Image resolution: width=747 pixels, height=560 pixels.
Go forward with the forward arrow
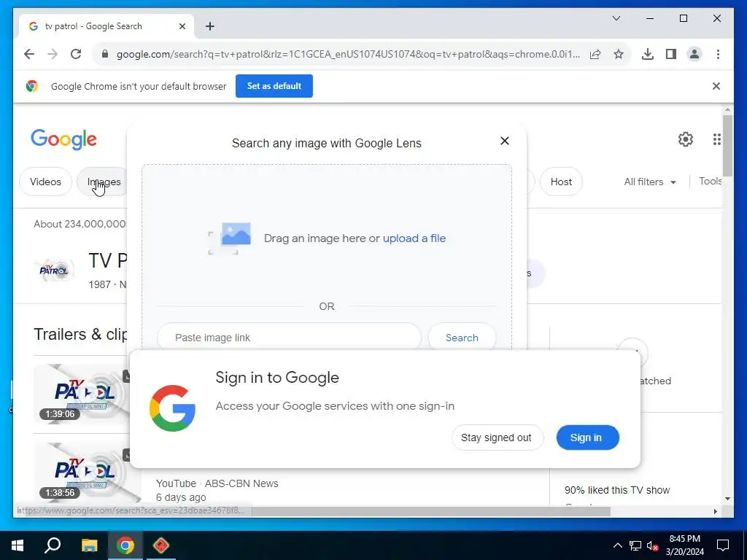53,54
